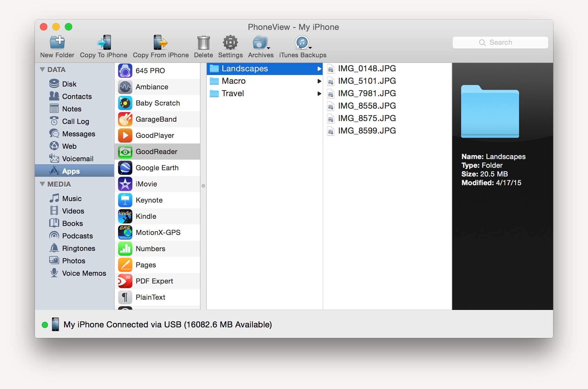Click the Search input field
Image resolution: width=588 pixels, height=389 pixels.
[x=500, y=43]
